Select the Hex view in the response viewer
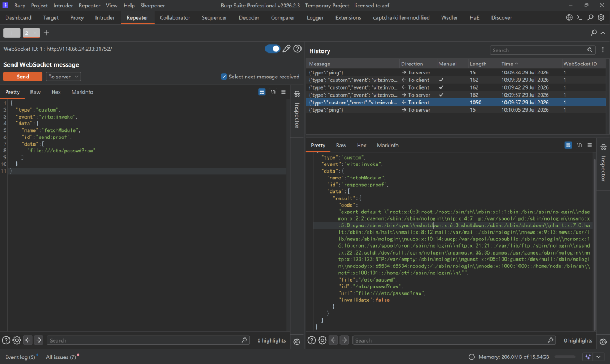 coord(361,145)
